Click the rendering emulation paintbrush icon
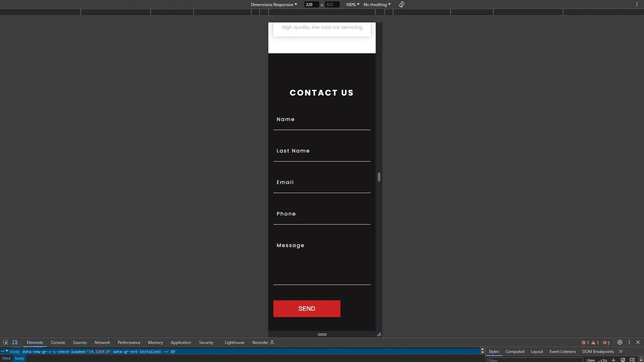The width and height of the screenshot is (644, 362). 623,360
